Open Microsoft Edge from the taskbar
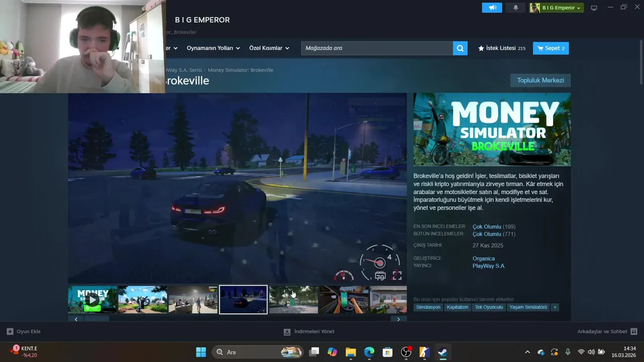 click(369, 352)
